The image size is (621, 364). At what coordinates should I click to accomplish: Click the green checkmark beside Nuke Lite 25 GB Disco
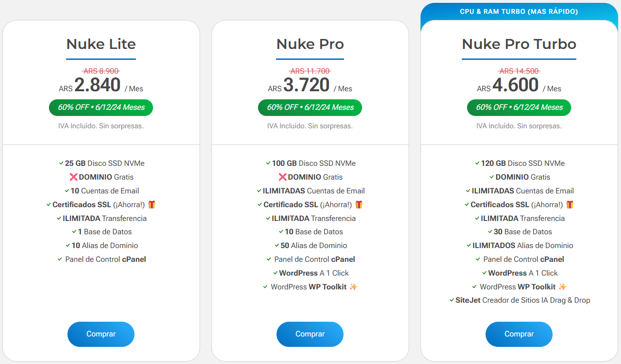pyautogui.click(x=61, y=163)
